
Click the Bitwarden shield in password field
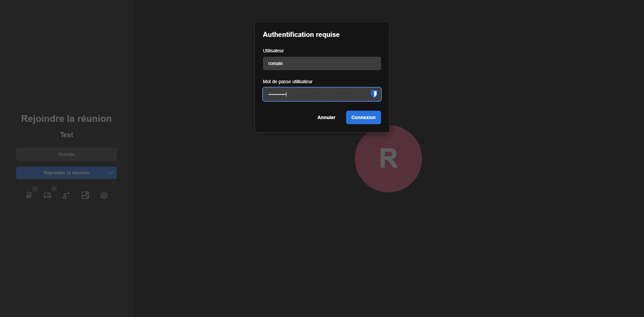tap(374, 94)
